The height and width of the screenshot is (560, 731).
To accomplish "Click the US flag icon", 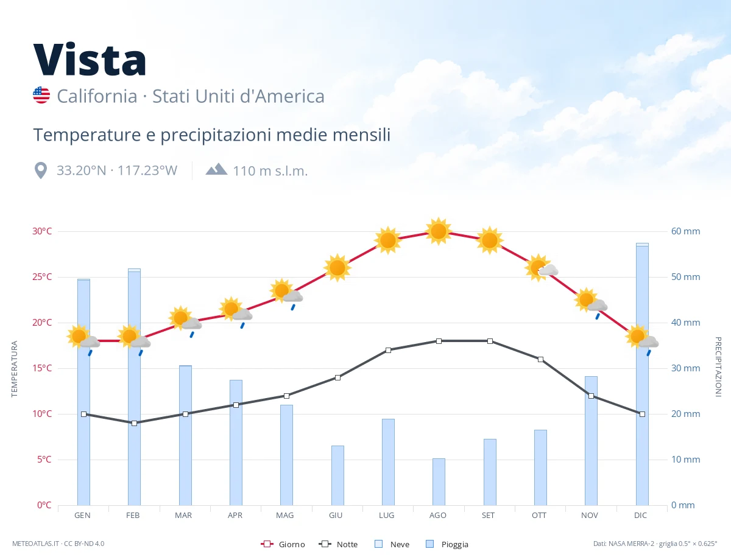I will coord(41,95).
